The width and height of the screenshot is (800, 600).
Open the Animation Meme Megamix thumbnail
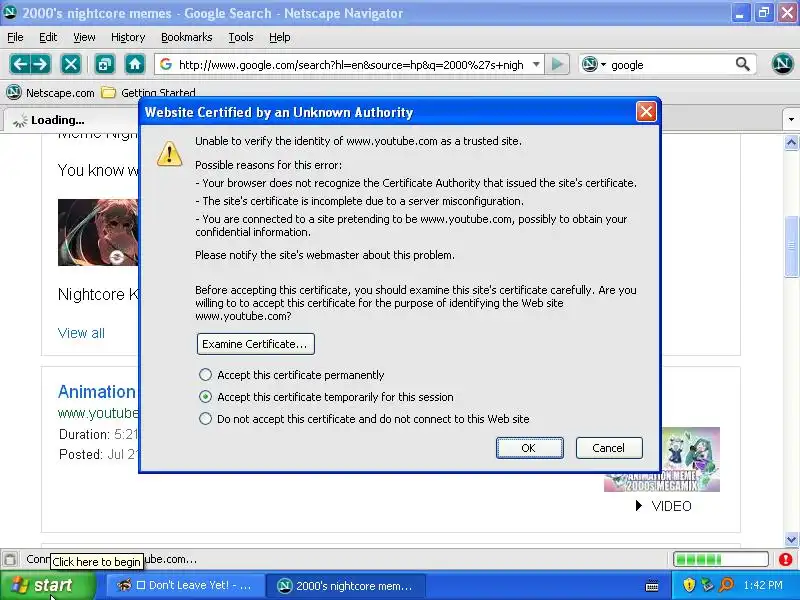point(690,460)
